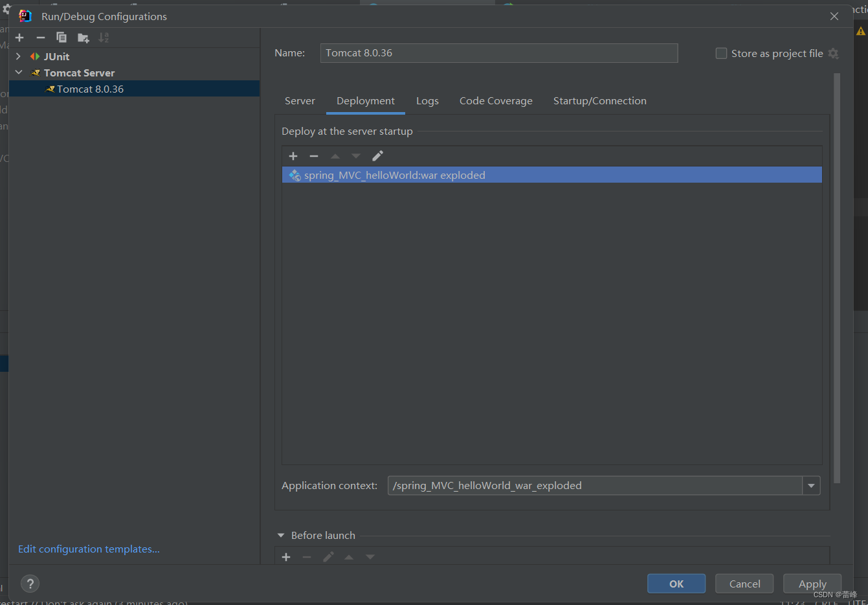Move deployment artifact up

[x=335, y=156]
